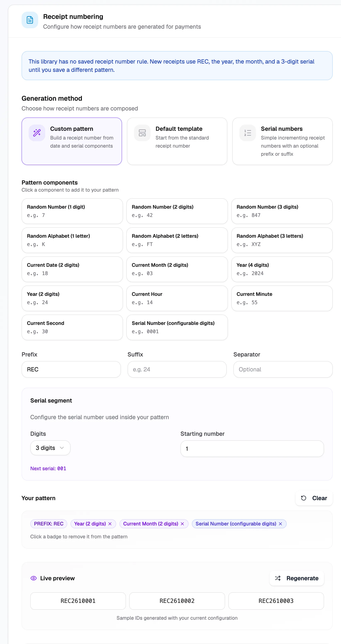The width and height of the screenshot is (341, 644).
Task: Click the Starting number field
Action: click(252, 448)
